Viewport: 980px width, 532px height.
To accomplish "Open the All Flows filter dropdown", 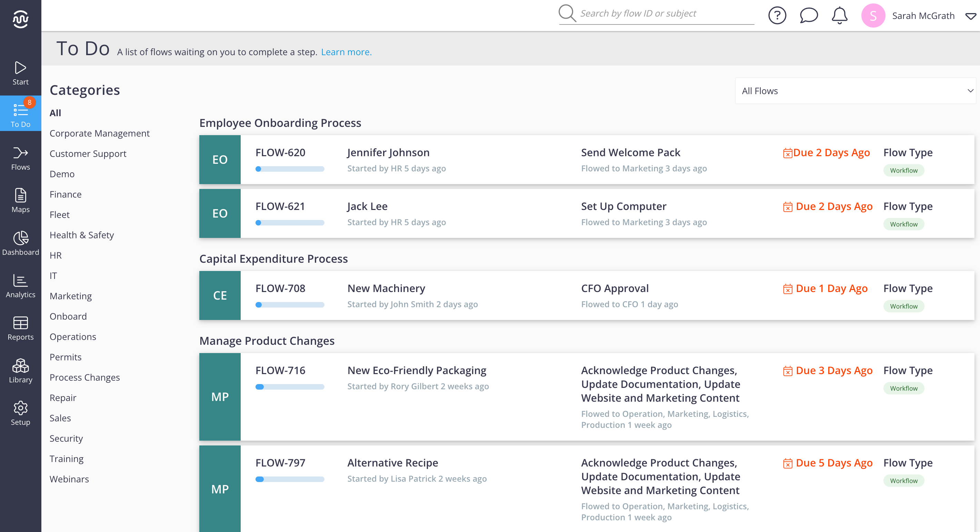I will tap(856, 90).
